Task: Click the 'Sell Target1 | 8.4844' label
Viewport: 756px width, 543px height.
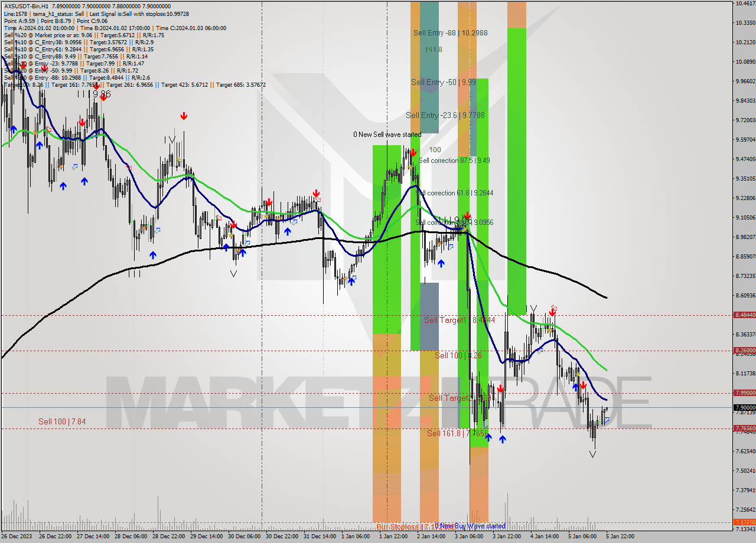Action: click(x=460, y=320)
